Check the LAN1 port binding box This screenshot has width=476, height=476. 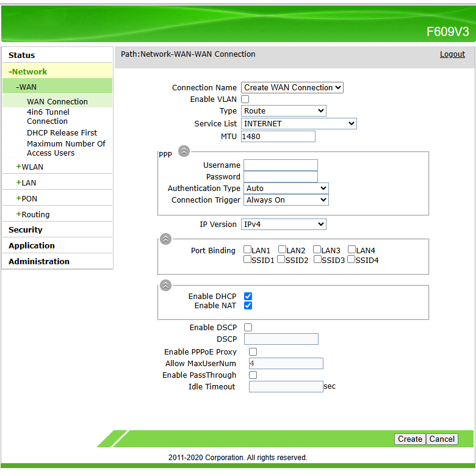[248, 250]
